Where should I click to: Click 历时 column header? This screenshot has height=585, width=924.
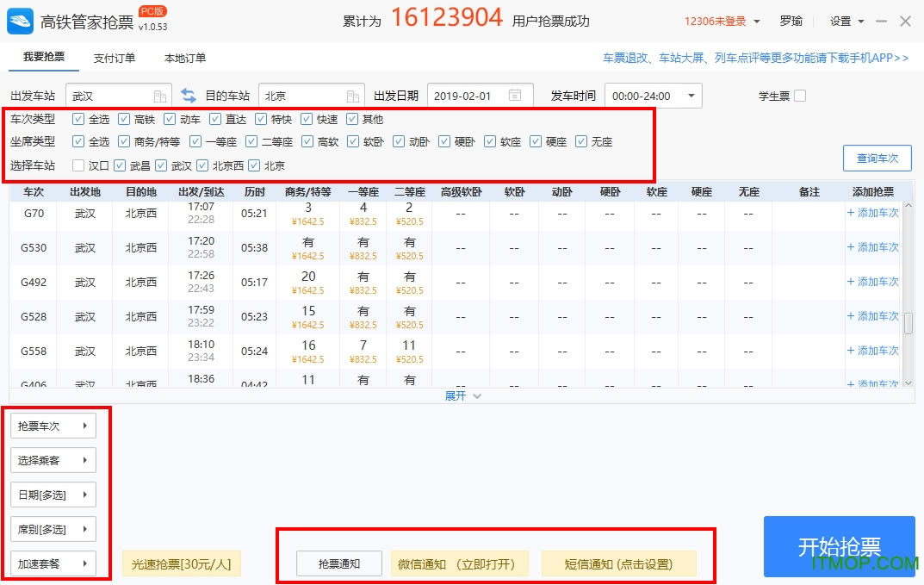(255, 192)
